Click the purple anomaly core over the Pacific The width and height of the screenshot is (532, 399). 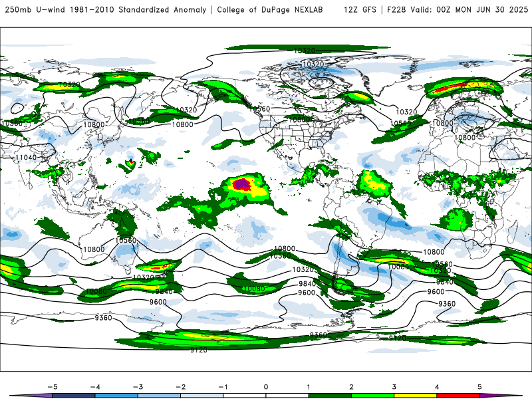pyautogui.click(x=241, y=184)
